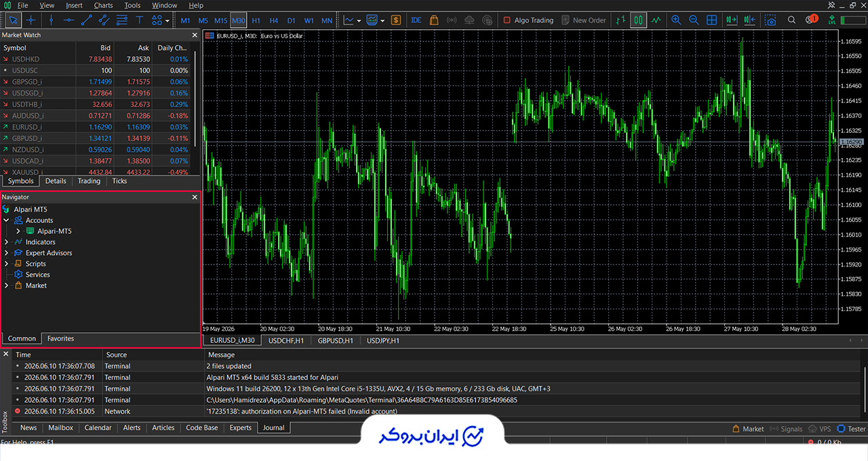The width and height of the screenshot is (868, 461).
Task: Switch to the Favorites tab in Navigator
Action: (x=60, y=338)
